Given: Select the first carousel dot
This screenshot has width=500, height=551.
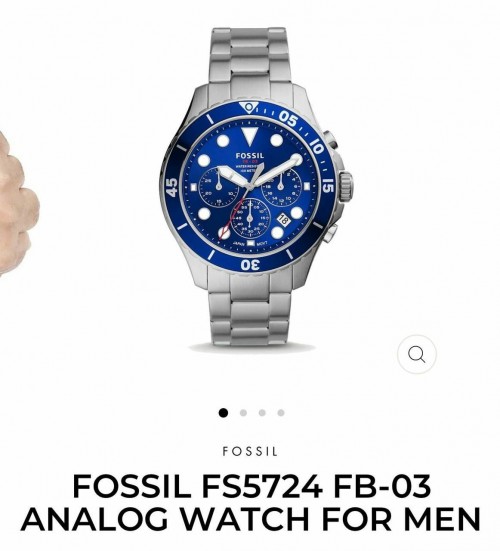Looking at the screenshot, I should pos(223,413).
